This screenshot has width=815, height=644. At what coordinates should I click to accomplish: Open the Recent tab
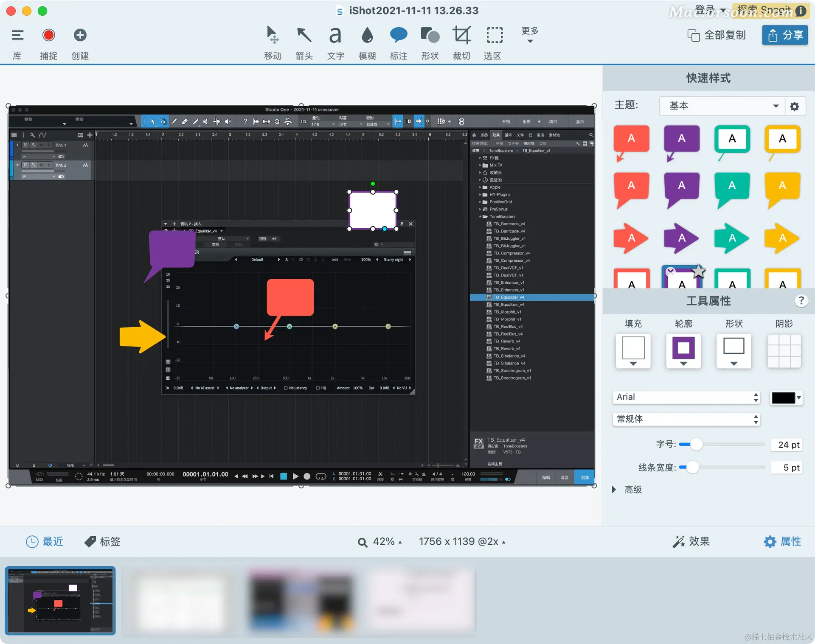pos(45,541)
